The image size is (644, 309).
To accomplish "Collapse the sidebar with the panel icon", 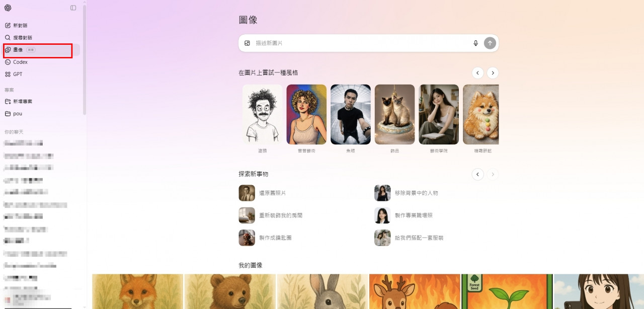I will pyautogui.click(x=73, y=8).
